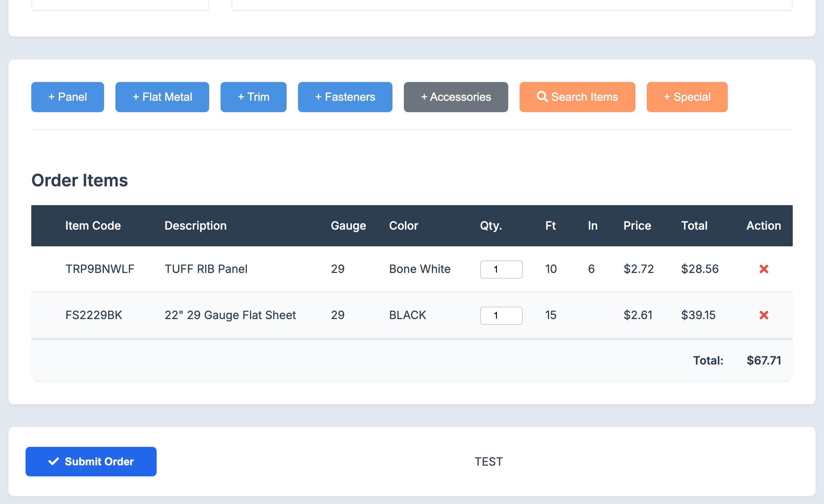Submit the order using Submit Order
This screenshot has width=824, height=504.
point(91,462)
